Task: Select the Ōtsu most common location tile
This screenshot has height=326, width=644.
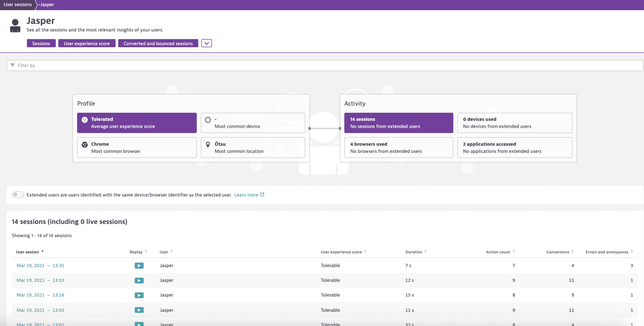Action: click(253, 148)
